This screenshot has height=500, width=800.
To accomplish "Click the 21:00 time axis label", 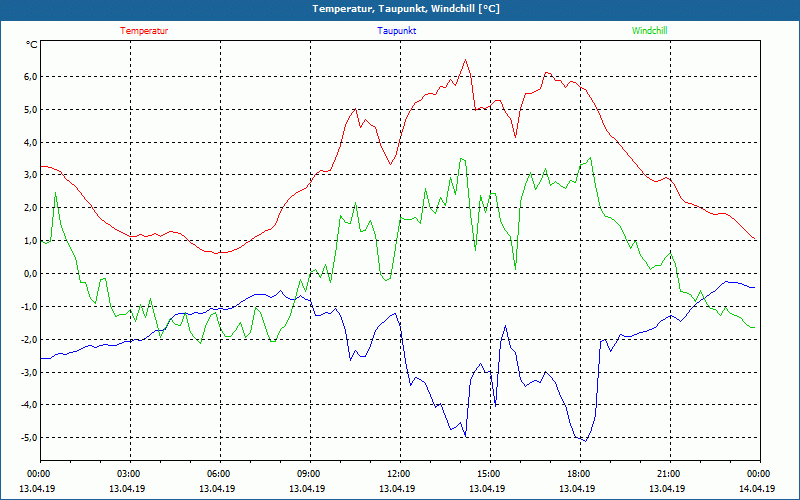I will point(668,474).
